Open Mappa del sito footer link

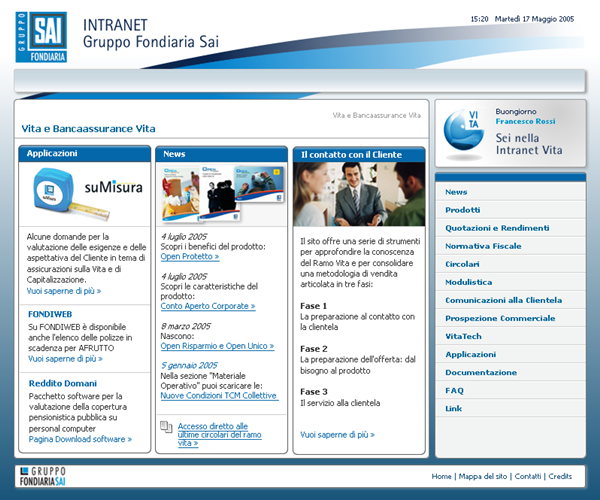483,476
